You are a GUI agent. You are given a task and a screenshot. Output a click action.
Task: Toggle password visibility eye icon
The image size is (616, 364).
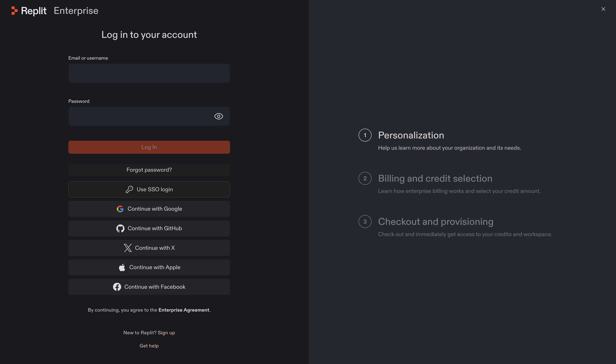[219, 116]
